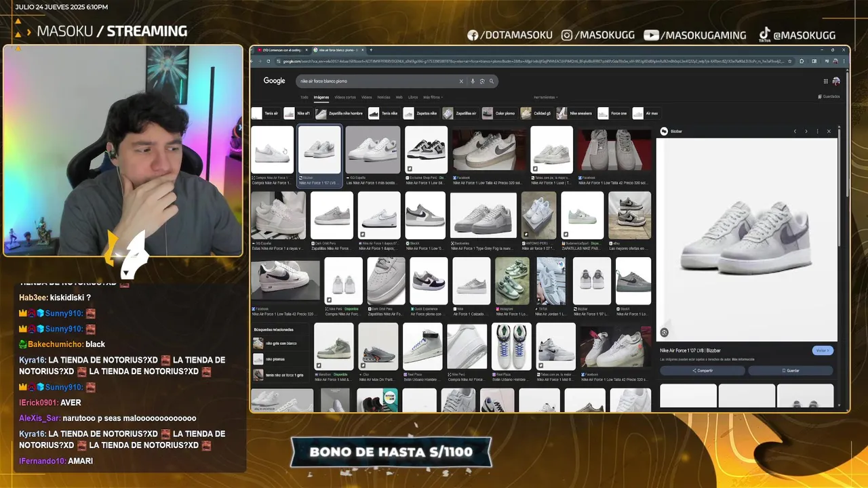Expand the Herramientas dropdown
Screen dimensions: 868x488
[x=546, y=98]
